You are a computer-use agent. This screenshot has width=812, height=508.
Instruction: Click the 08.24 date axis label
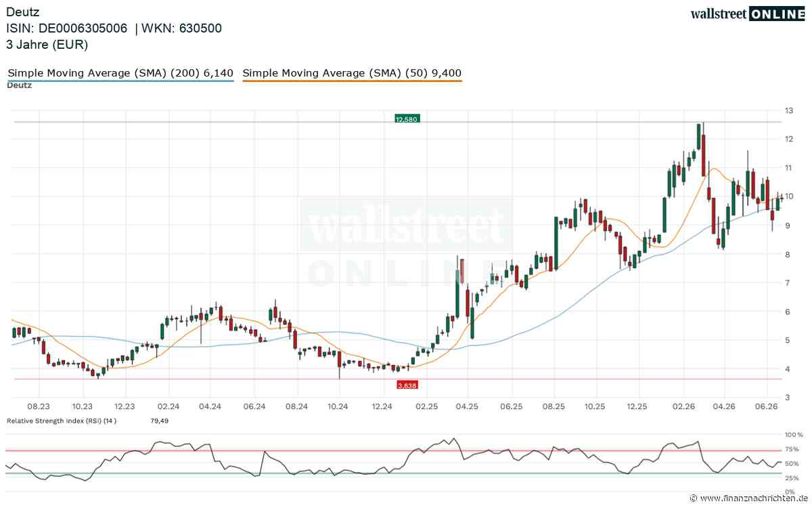(296, 406)
